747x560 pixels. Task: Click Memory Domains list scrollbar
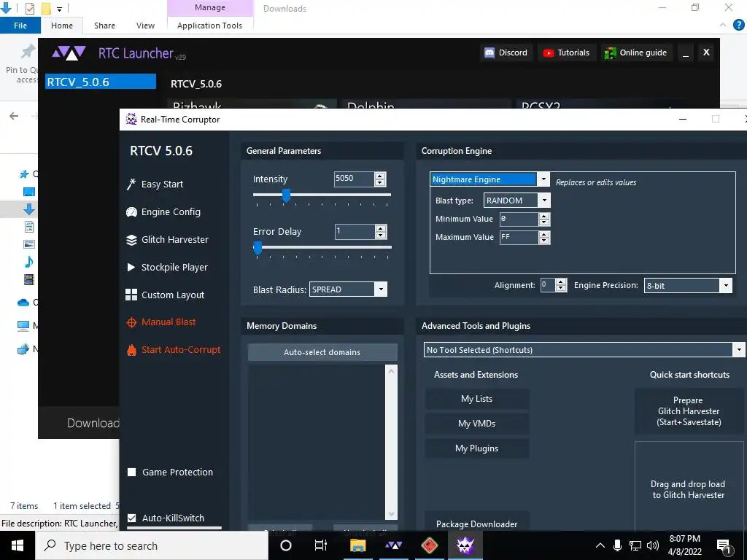pyautogui.click(x=391, y=442)
